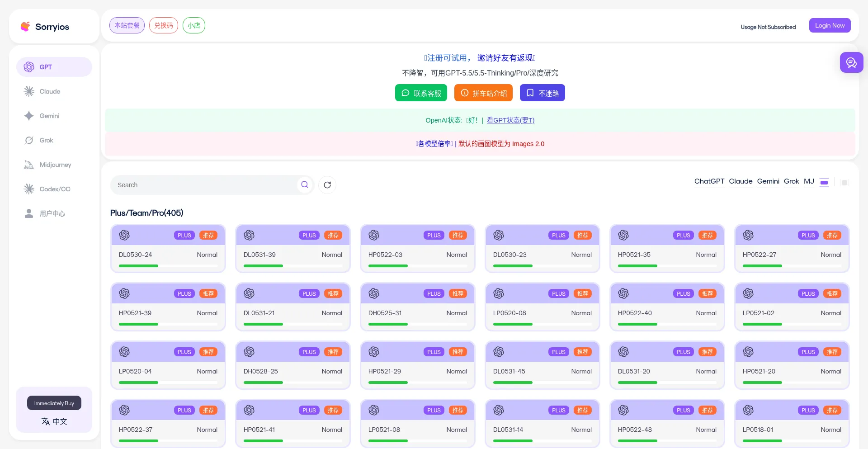Viewport: 868px width, 449px height.
Task: Click the OpenAI icon on card DL0530-24
Action: (124, 235)
